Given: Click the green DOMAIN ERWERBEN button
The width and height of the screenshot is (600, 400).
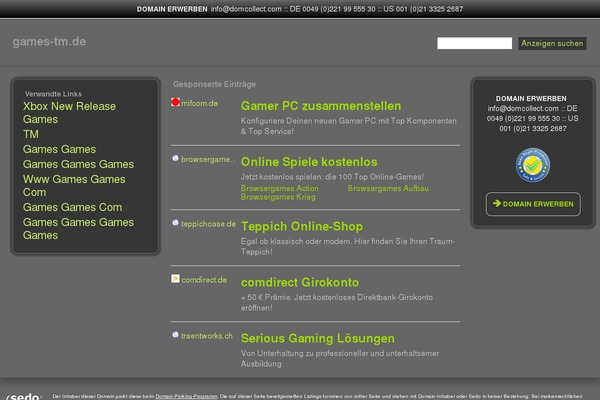Looking at the screenshot, I should pos(533,204).
